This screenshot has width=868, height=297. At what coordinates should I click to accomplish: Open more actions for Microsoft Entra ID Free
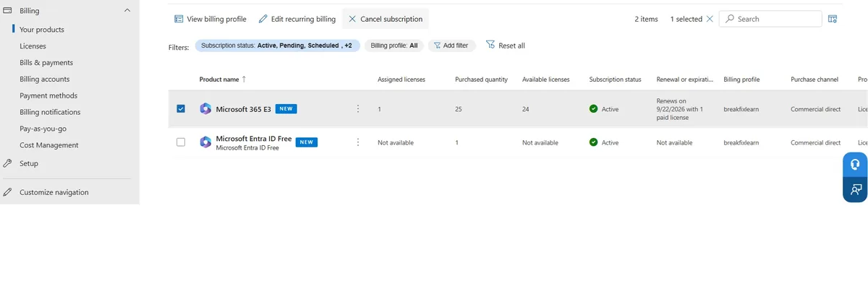click(x=357, y=142)
